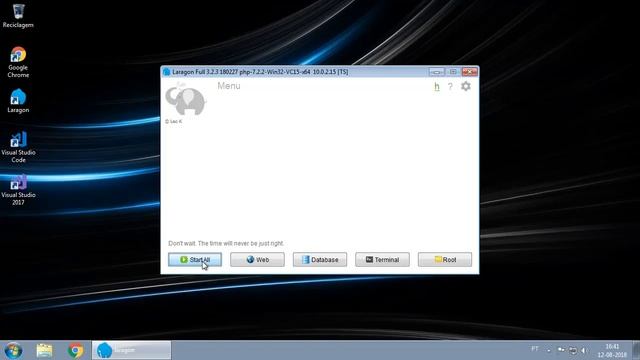Open the Laragon Menu label
This screenshot has height=360, width=640.
229,86
